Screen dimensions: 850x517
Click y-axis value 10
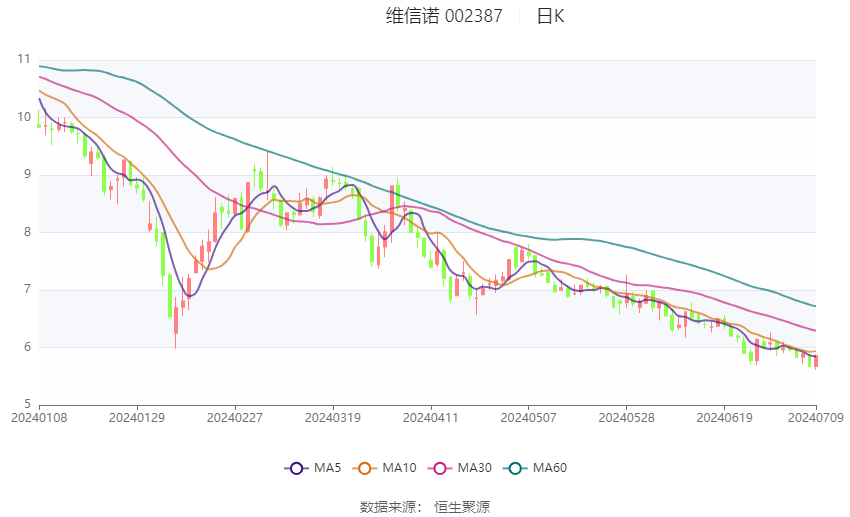tap(23, 117)
